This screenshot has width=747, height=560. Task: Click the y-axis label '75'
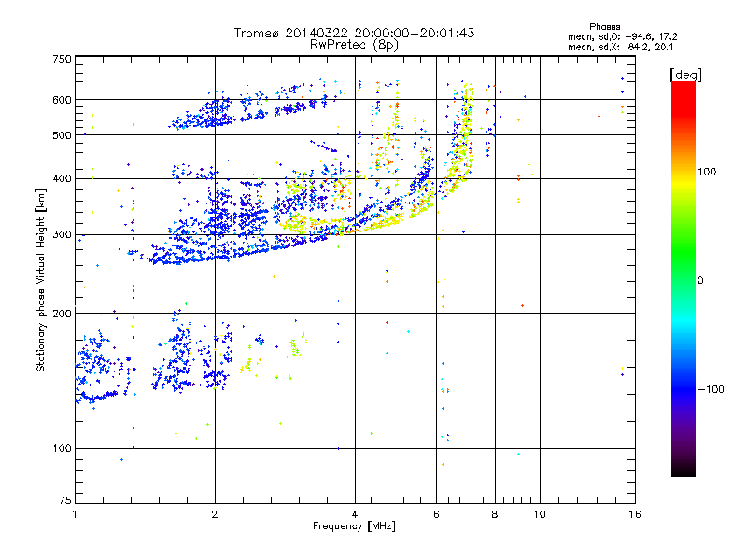pos(65,500)
